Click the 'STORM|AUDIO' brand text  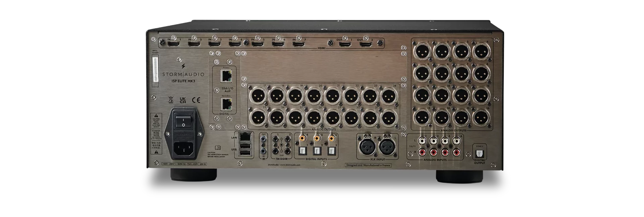point(183,74)
